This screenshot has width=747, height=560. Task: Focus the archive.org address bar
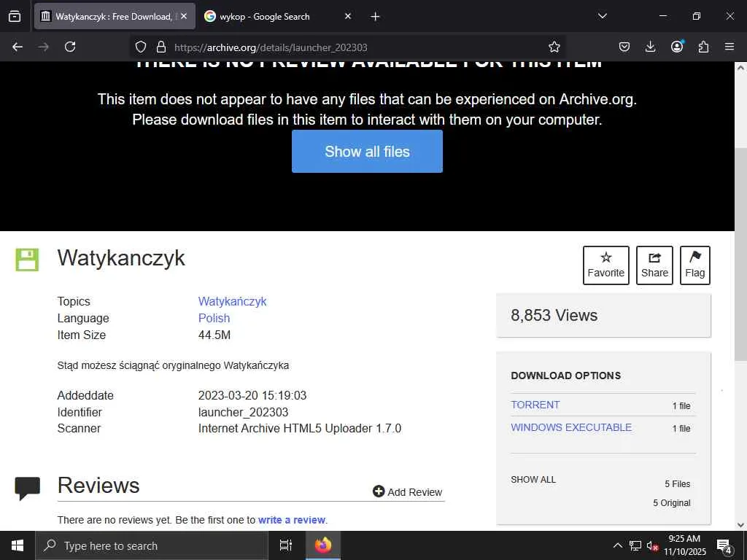pos(348,47)
